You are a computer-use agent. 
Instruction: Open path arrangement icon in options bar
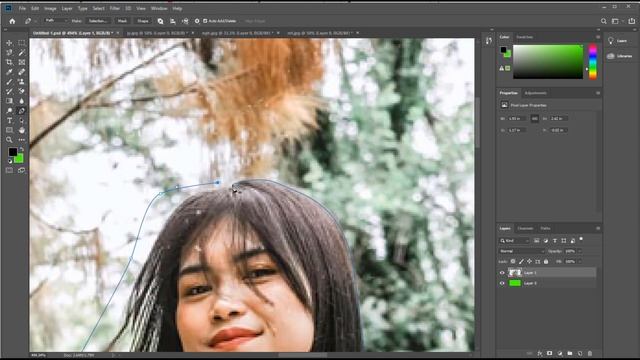coord(185,21)
